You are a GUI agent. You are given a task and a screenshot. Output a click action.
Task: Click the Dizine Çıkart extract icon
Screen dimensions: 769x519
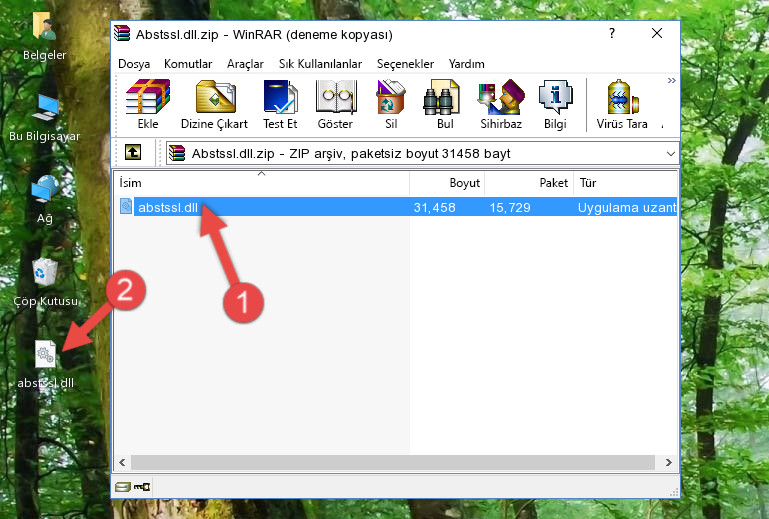214,104
